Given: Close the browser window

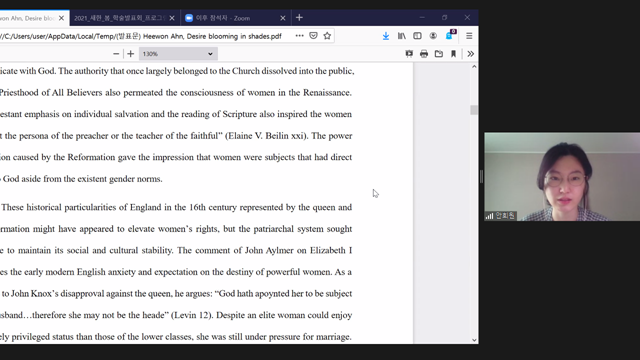Looking at the screenshot, I should coord(467,18).
